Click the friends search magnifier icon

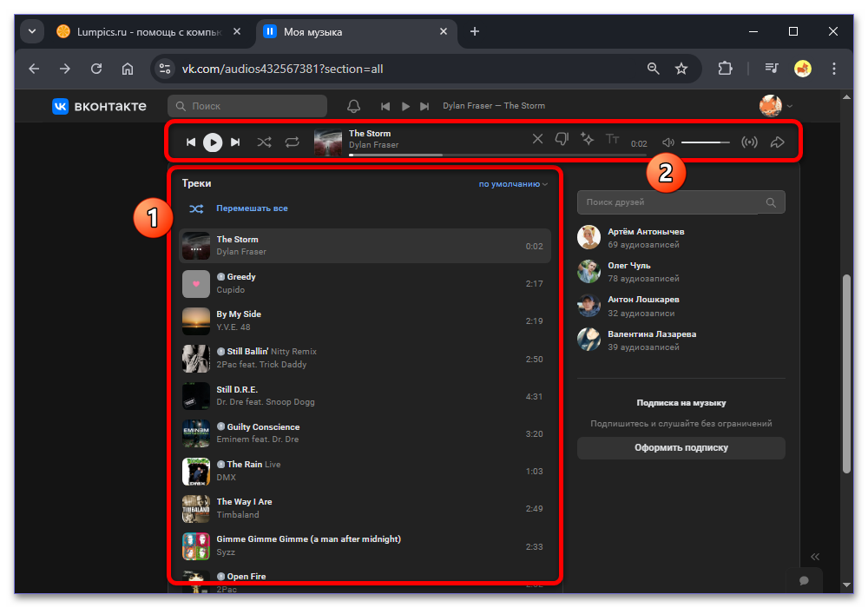(771, 202)
